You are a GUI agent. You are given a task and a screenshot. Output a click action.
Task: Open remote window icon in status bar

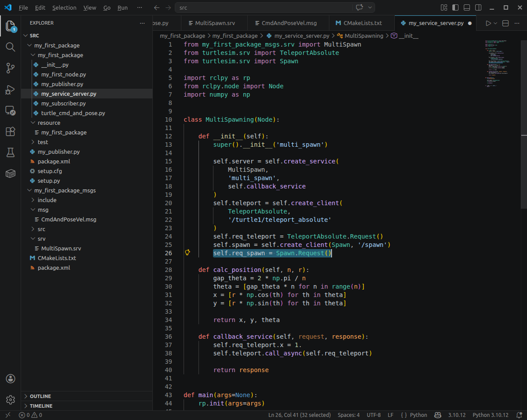point(7,415)
